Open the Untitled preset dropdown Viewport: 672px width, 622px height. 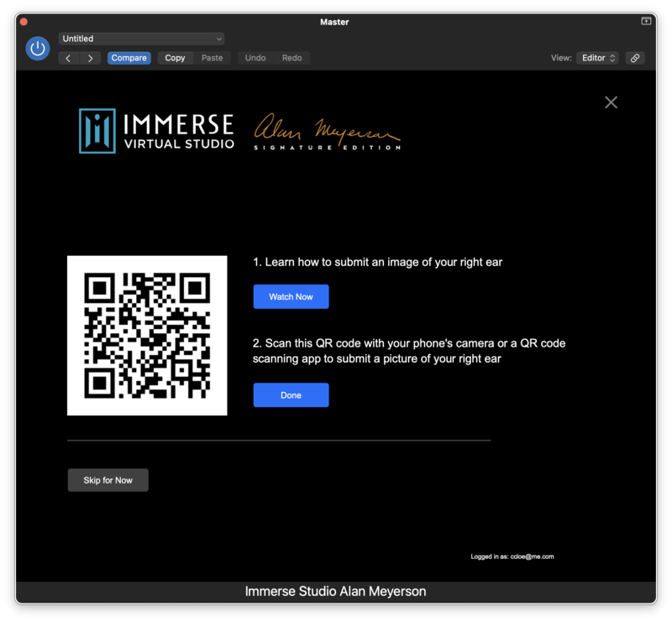141,39
